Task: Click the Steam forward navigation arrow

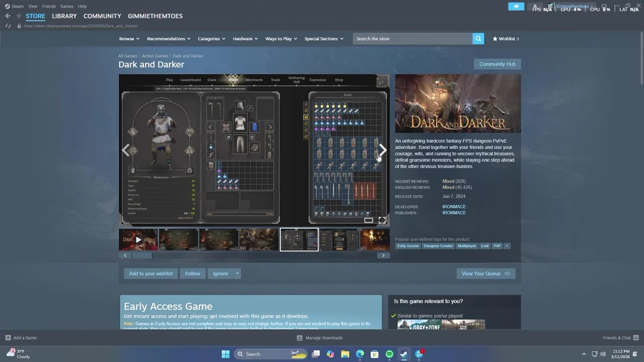Action: click(19, 16)
